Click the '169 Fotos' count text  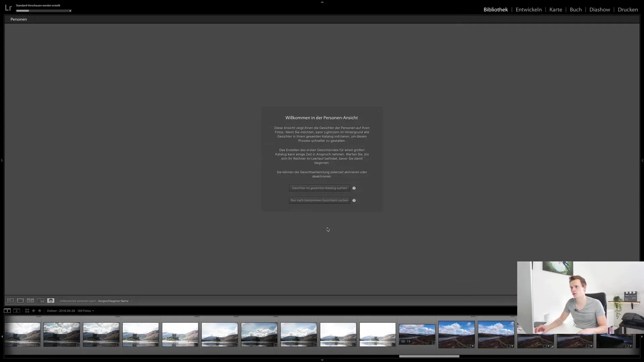pyautogui.click(x=84, y=311)
